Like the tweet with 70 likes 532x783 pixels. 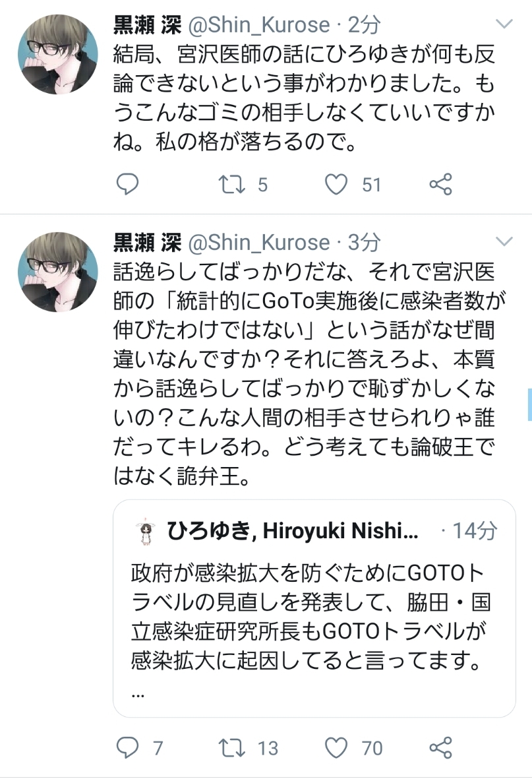[336, 747]
